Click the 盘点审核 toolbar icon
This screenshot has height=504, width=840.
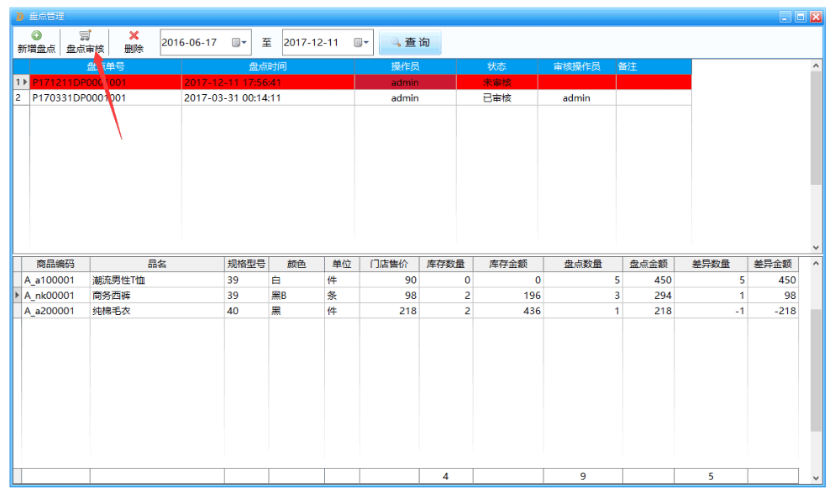(85, 36)
